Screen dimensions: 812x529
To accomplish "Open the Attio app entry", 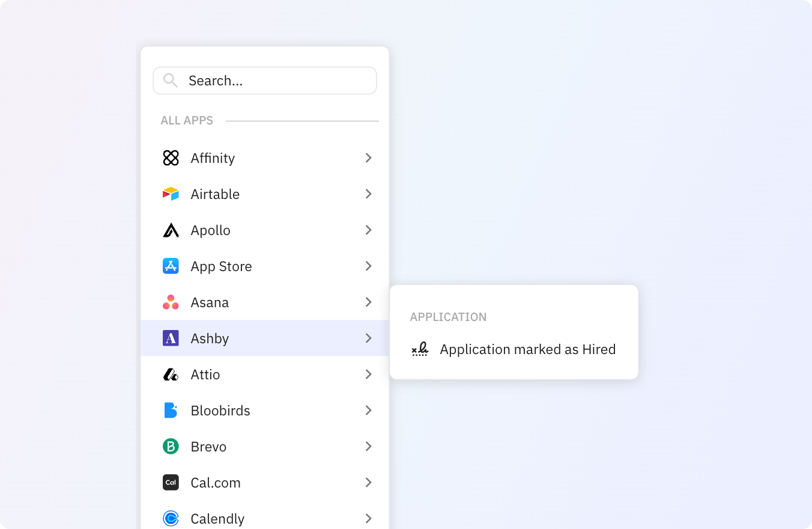I will click(265, 375).
